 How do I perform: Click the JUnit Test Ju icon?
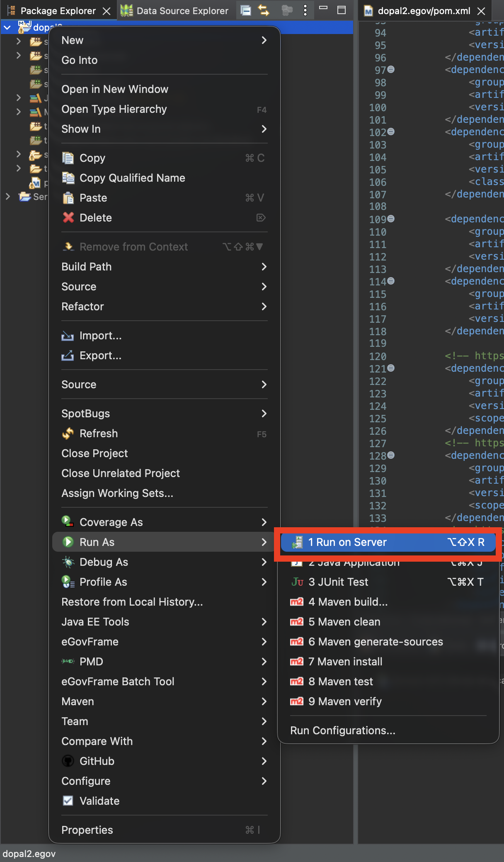click(297, 582)
